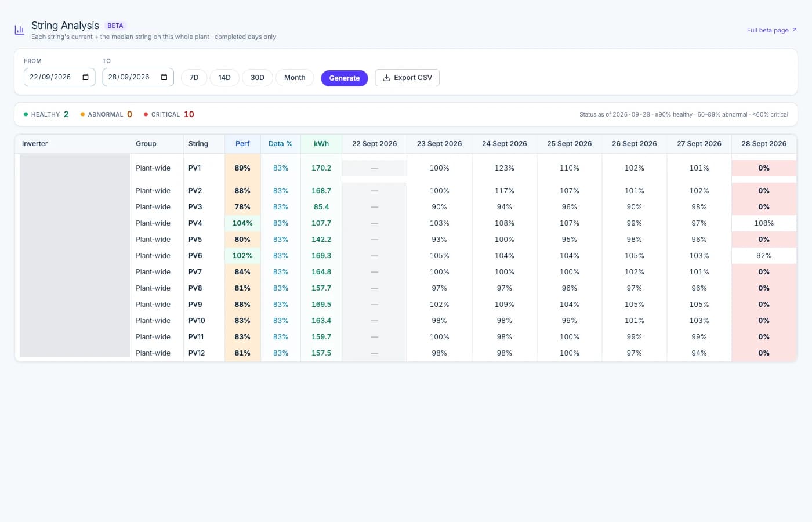
Task: Click the 78% Perf value for PV3
Action: [x=242, y=207]
